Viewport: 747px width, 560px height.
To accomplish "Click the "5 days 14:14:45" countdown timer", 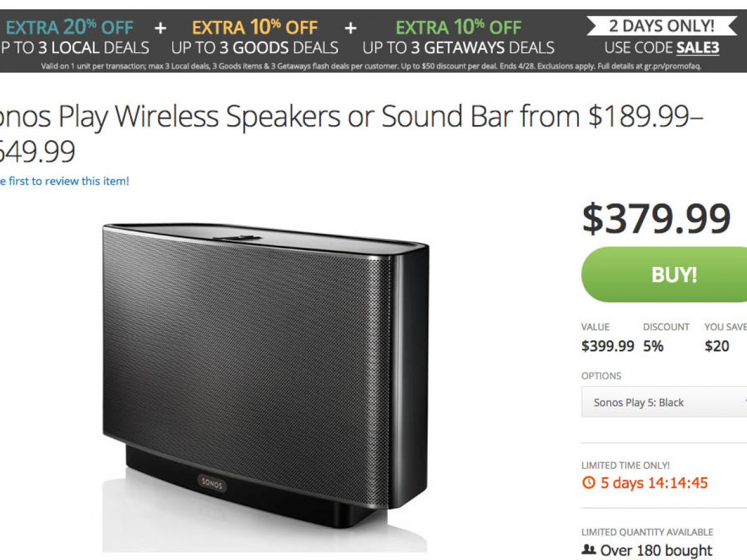I will point(654,483).
